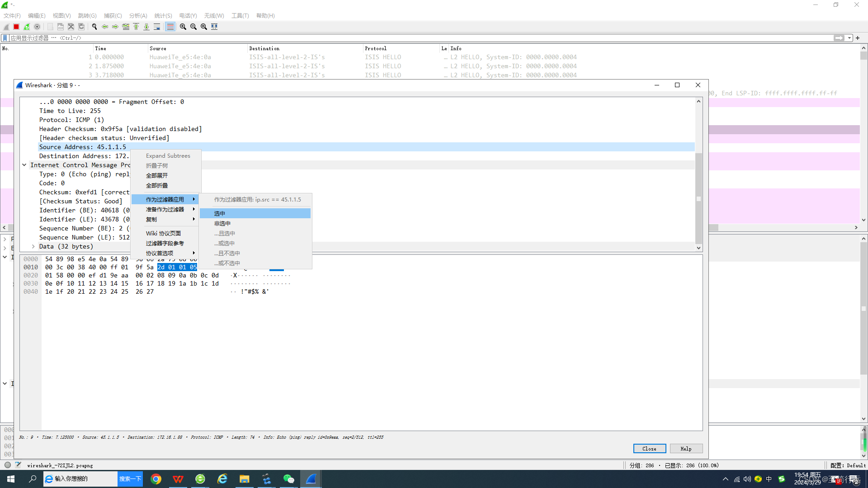The width and height of the screenshot is (868, 488).
Task: Go back to previous packet arrow
Action: 105,27
